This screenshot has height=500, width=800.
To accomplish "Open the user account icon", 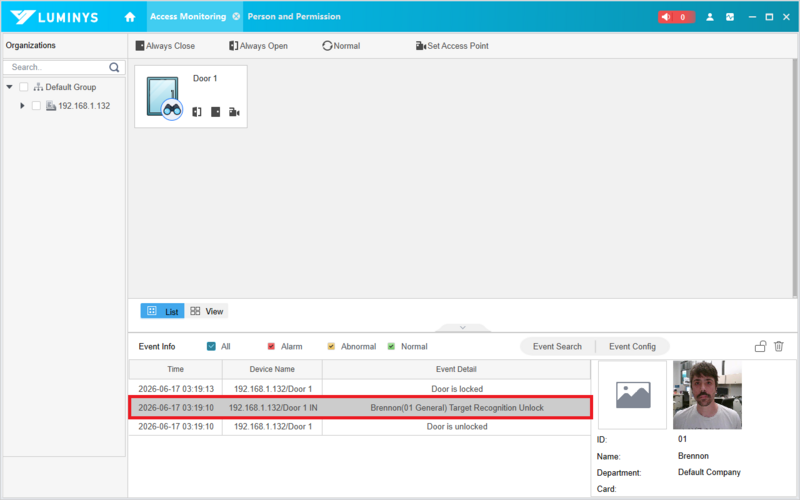I will click(710, 17).
